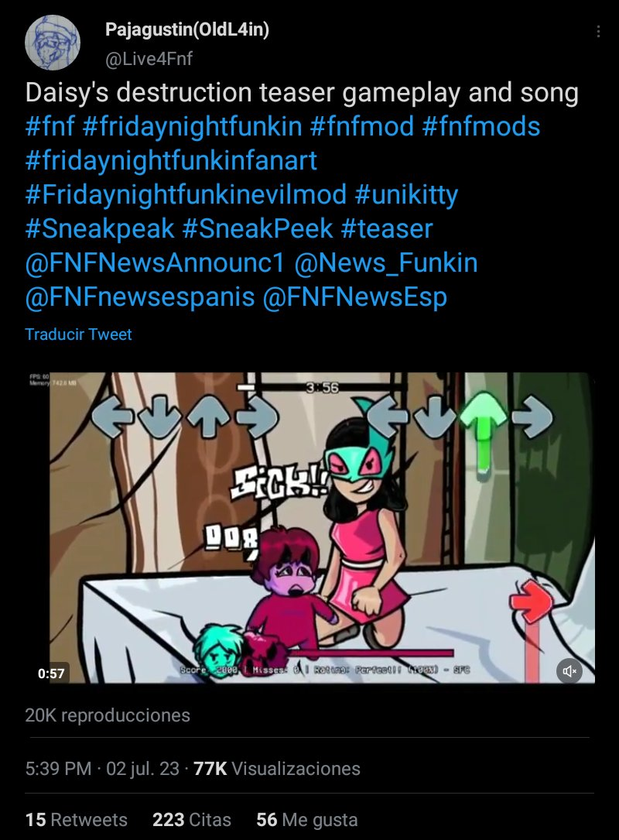The width and height of the screenshot is (619, 840).
Task: Visit the @FNFNewsEsp mention
Action: click(x=354, y=297)
